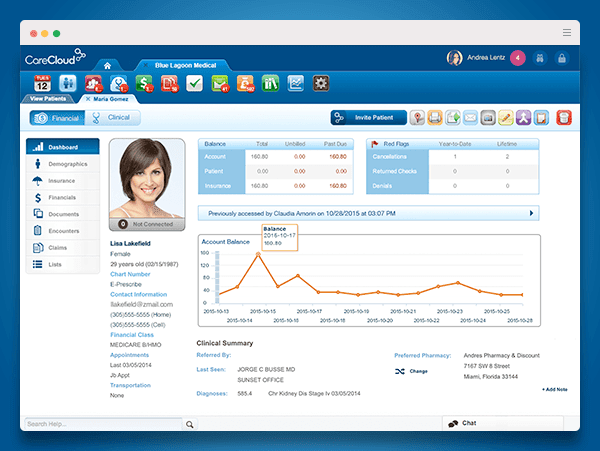Open the orange money bag collections icon

click(245, 83)
